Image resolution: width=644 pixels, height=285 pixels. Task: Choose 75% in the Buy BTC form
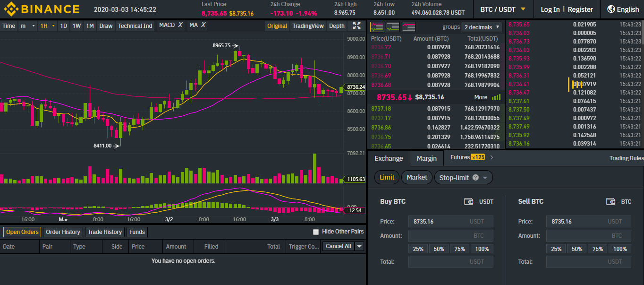[x=460, y=249]
